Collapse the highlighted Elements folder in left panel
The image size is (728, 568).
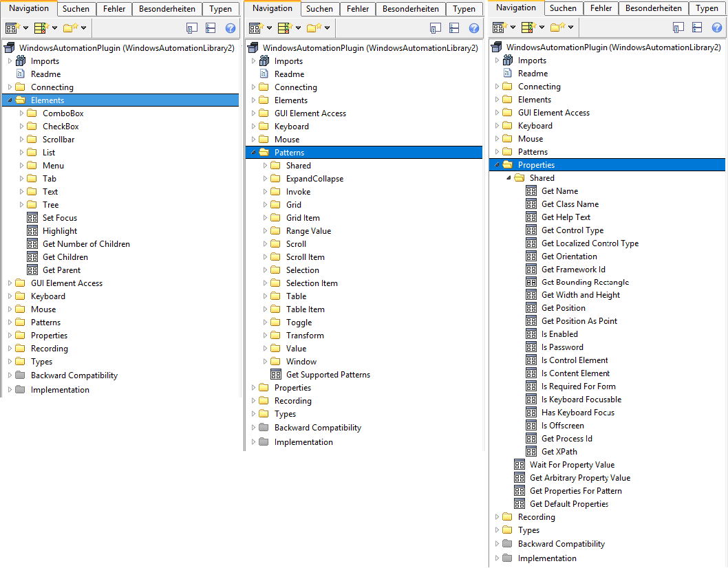(x=10, y=100)
